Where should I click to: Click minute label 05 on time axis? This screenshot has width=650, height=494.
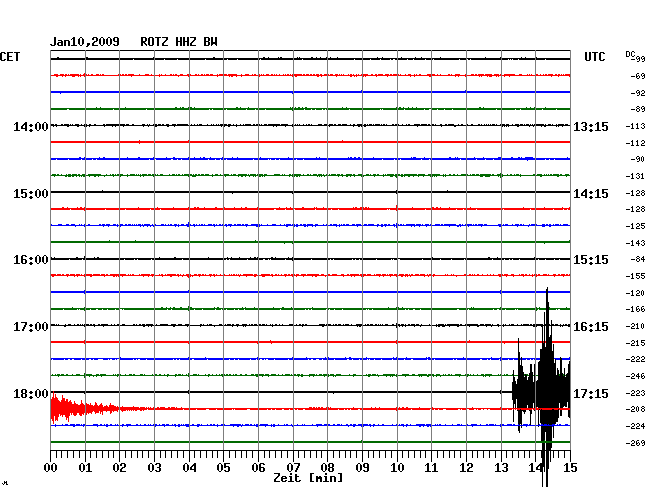[223, 468]
